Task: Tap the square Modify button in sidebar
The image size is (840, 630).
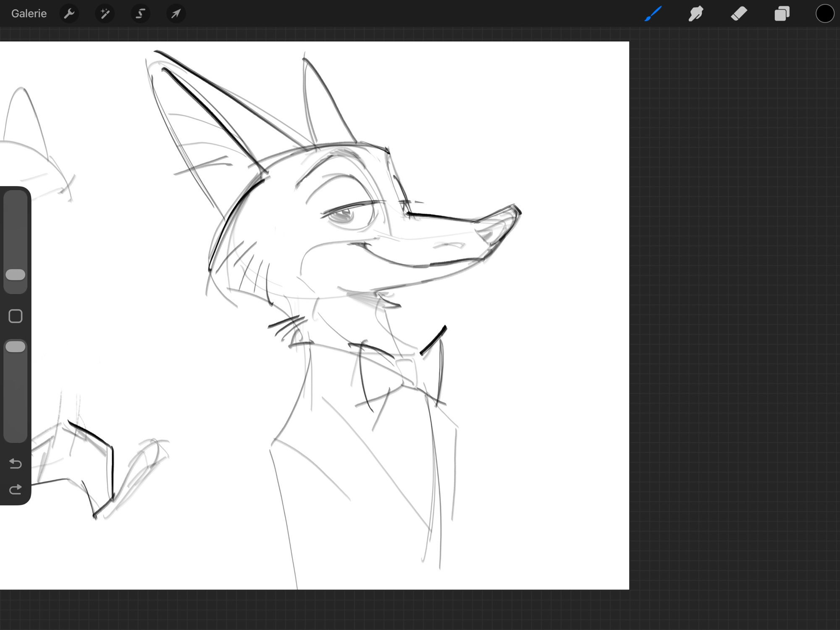Action: pyautogui.click(x=16, y=316)
